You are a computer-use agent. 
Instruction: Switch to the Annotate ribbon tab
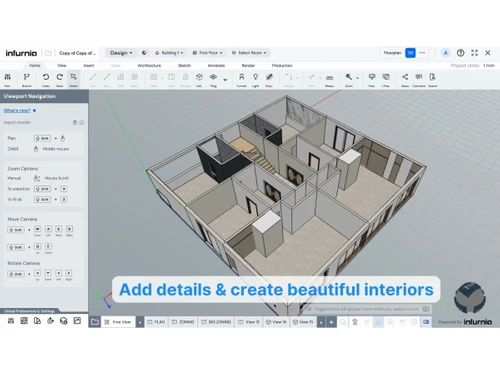click(x=216, y=65)
